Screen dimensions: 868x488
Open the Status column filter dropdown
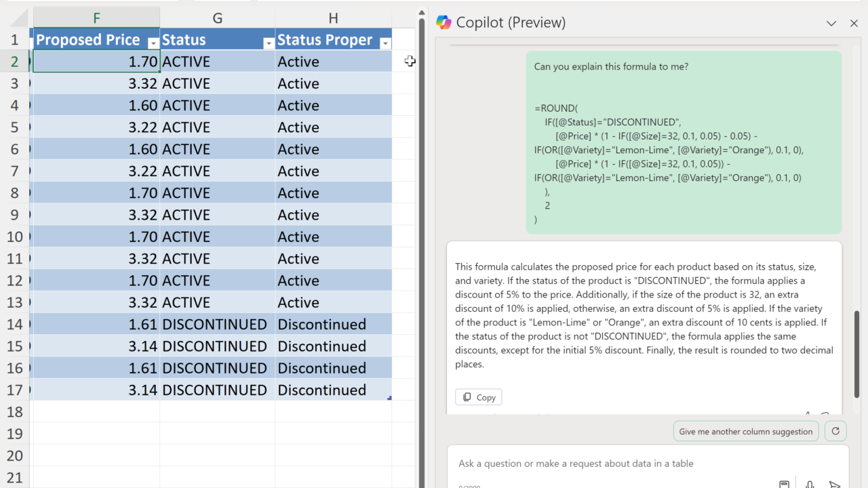click(x=269, y=43)
